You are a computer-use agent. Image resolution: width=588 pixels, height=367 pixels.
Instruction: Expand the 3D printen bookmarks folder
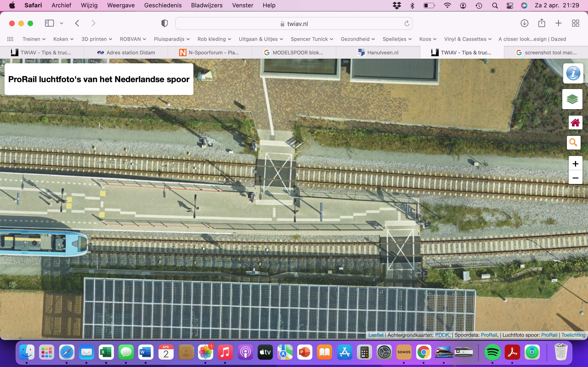(96, 39)
